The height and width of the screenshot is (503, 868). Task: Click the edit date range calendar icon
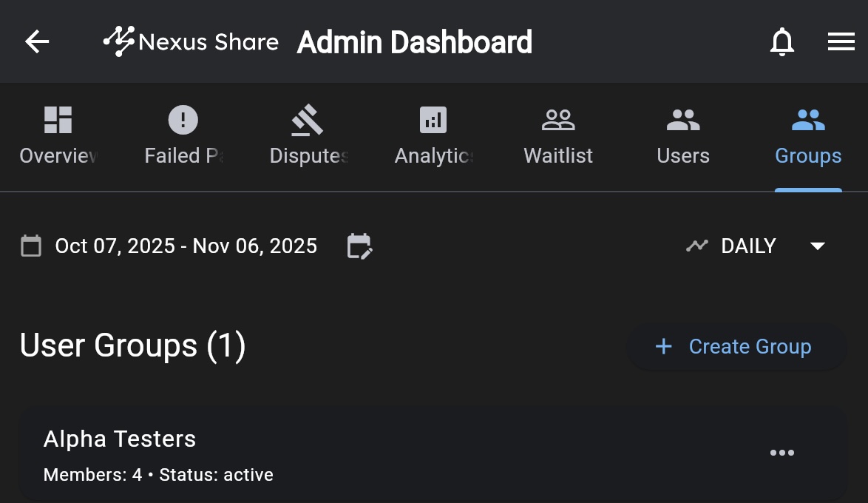(x=359, y=246)
